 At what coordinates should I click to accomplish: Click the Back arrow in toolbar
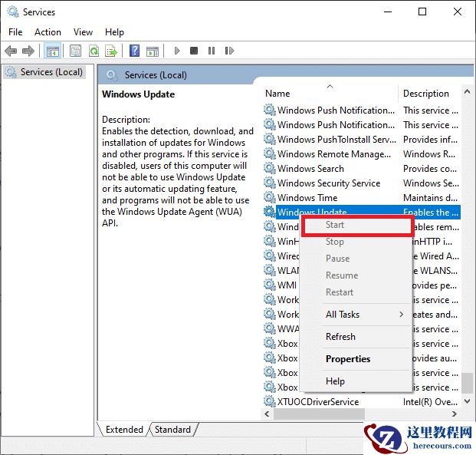(11, 51)
